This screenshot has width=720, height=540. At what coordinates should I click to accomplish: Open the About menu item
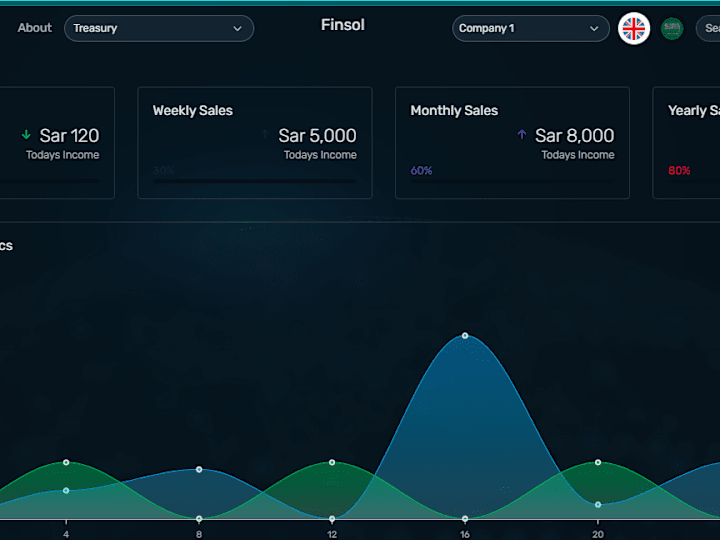[34, 28]
